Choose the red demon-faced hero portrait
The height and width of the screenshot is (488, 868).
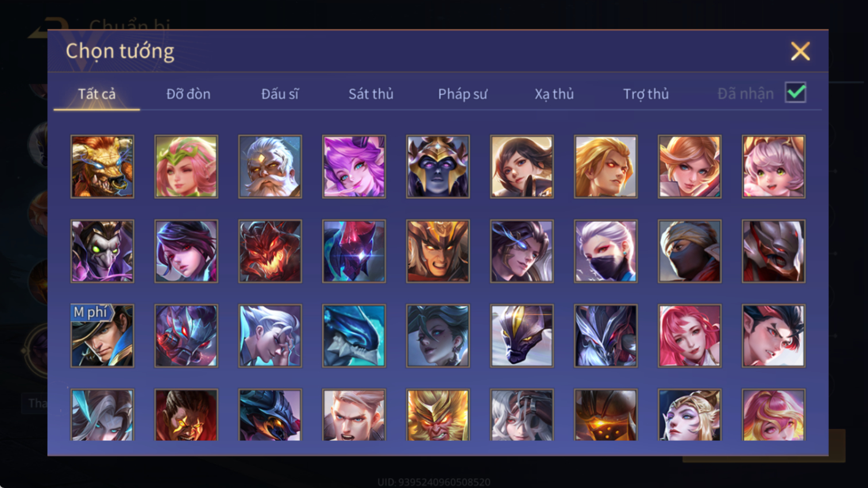(x=270, y=251)
